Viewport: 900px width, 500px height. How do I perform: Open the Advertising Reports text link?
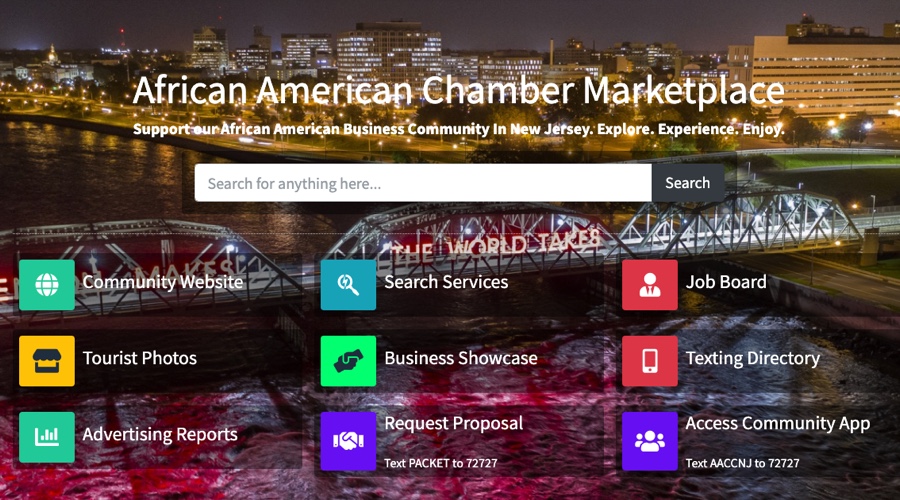[x=160, y=435]
